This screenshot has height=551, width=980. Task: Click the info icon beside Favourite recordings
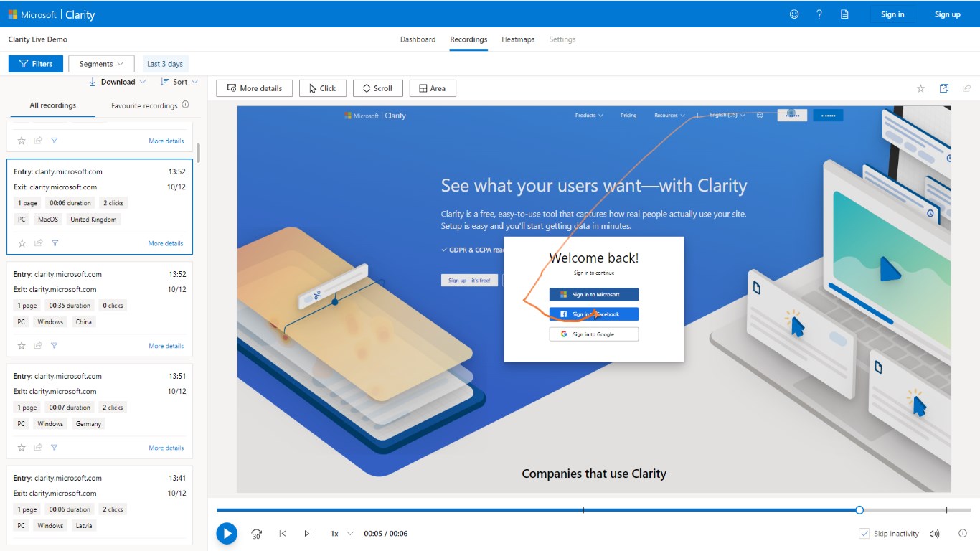click(x=185, y=105)
